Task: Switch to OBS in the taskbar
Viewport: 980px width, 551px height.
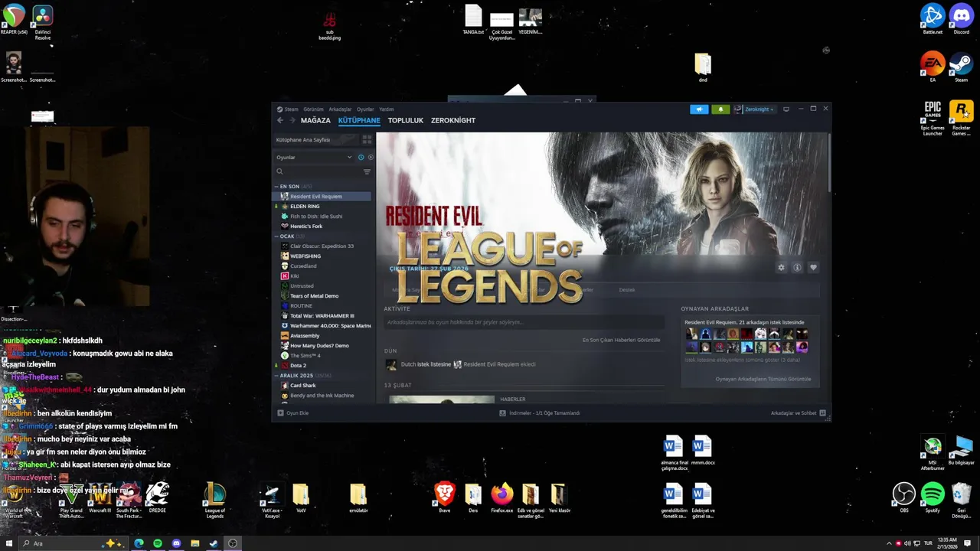Action: (x=232, y=543)
